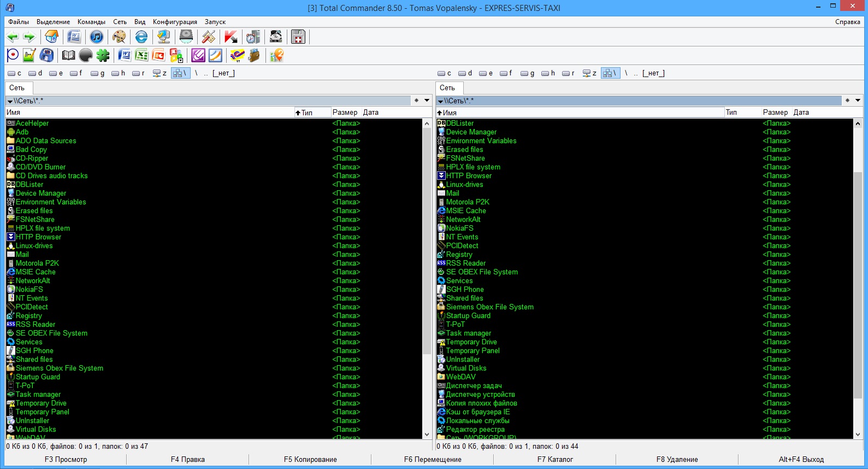Switch right panel to drive h
This screenshot has width=868, height=469.
click(x=548, y=73)
